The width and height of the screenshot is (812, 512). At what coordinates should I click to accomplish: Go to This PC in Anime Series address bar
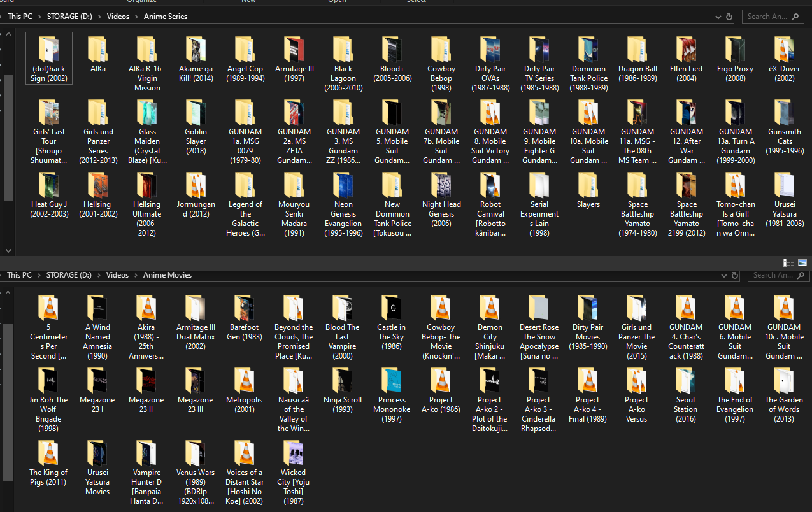tap(20, 17)
